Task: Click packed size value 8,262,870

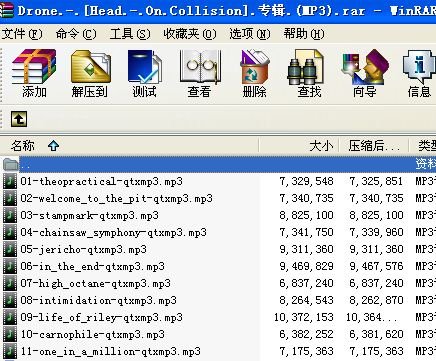Action: pos(376,300)
